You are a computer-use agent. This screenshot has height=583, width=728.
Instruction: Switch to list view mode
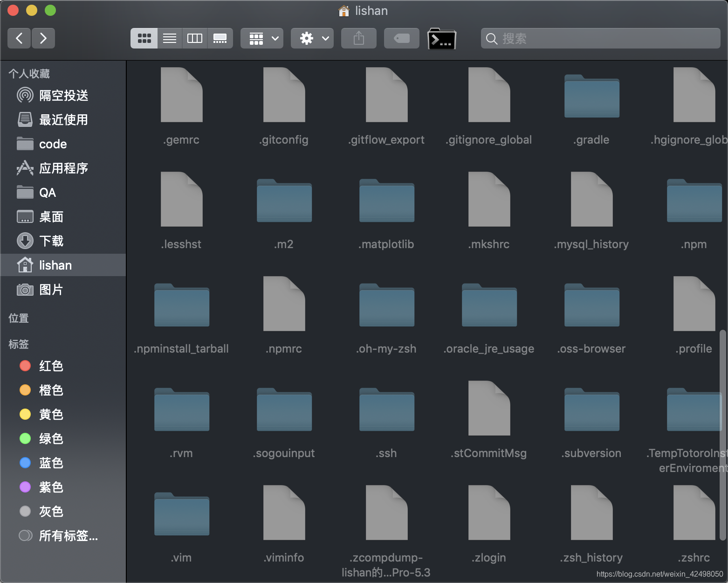pos(170,38)
